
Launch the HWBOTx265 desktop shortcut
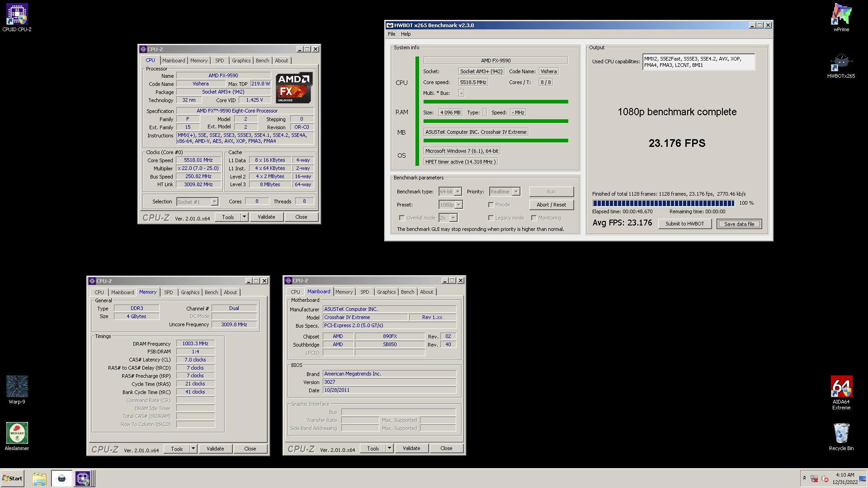click(841, 66)
